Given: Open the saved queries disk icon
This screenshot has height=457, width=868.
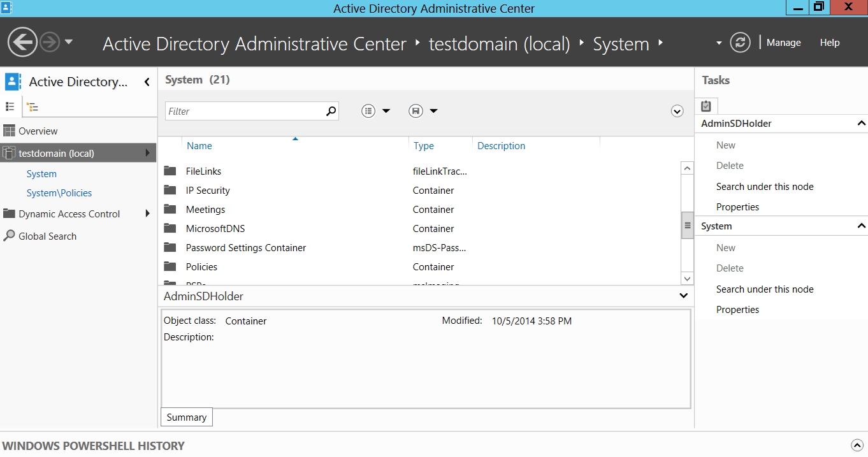Looking at the screenshot, I should (x=416, y=111).
